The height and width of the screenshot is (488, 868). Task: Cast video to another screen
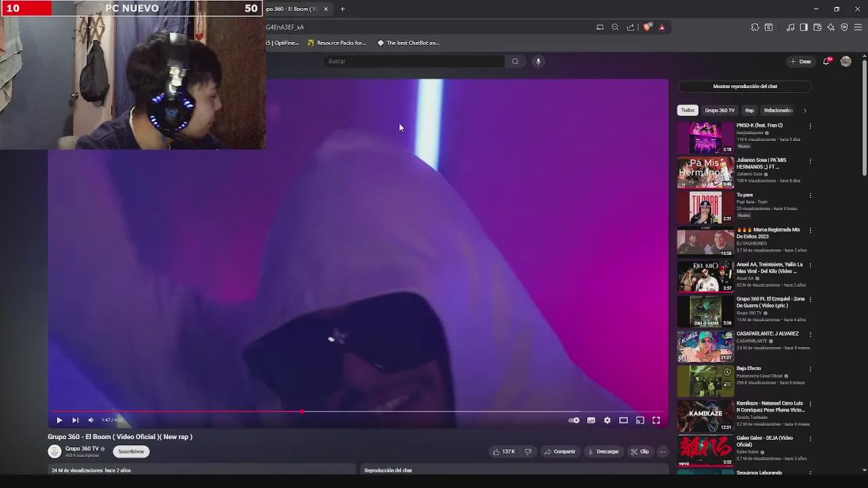point(639,420)
